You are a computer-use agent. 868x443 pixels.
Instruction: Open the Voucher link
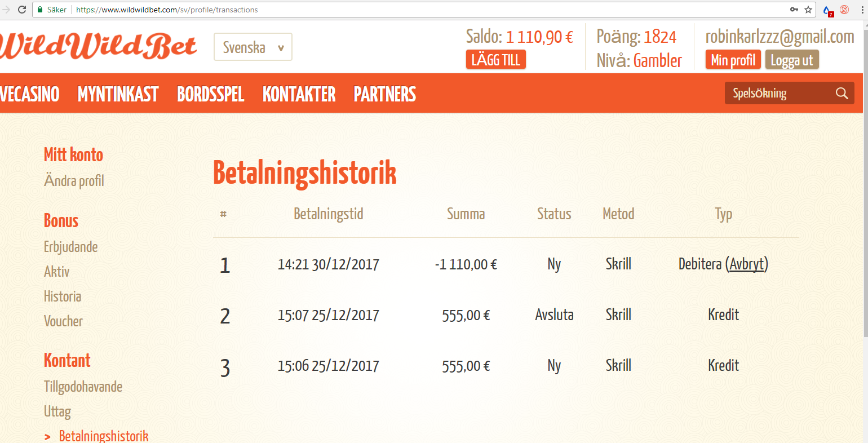[63, 321]
